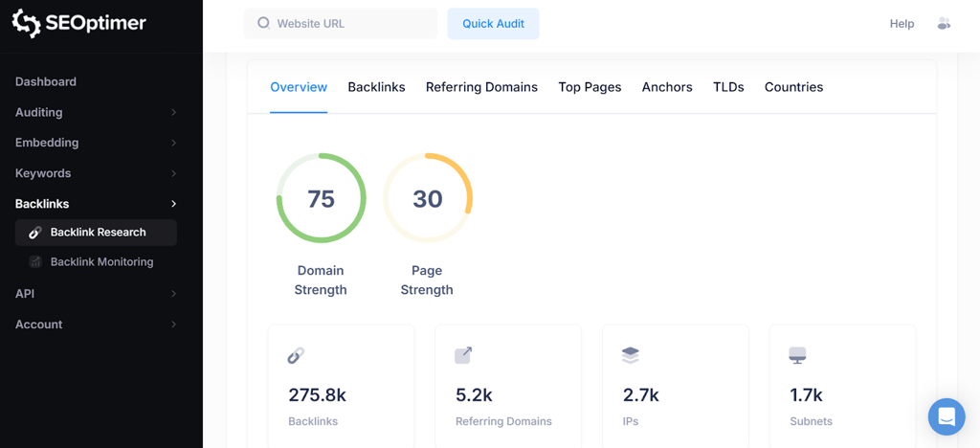Open the Top Pages tab
This screenshot has width=980, height=448.
[590, 87]
